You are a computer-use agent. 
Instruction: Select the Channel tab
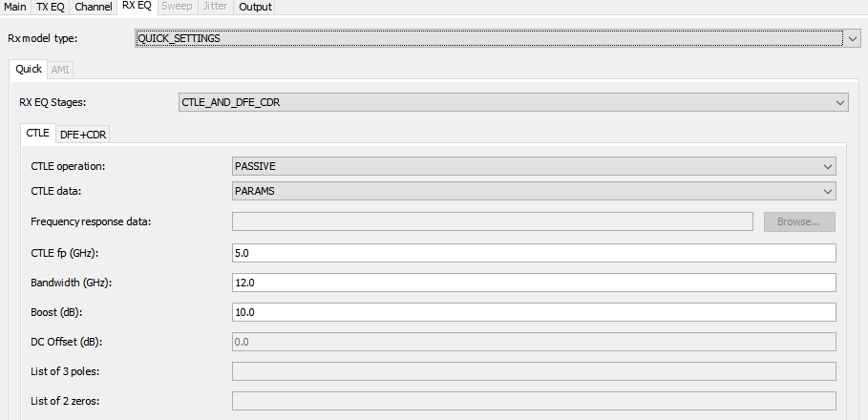point(95,7)
